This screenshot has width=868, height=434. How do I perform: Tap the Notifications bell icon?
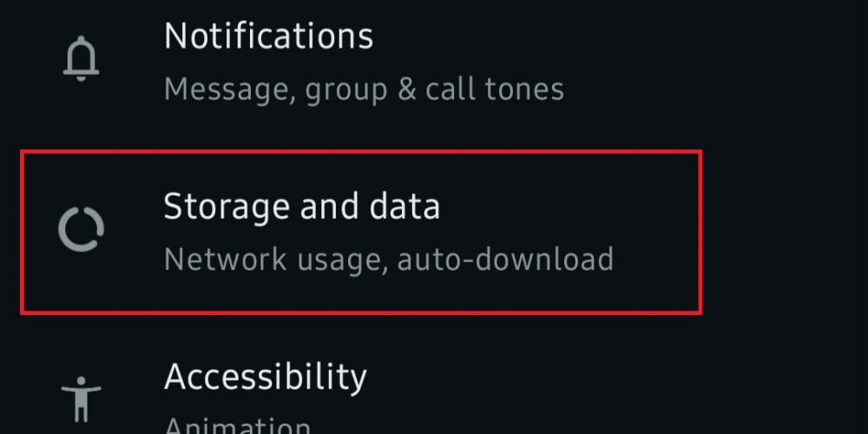pos(82,58)
